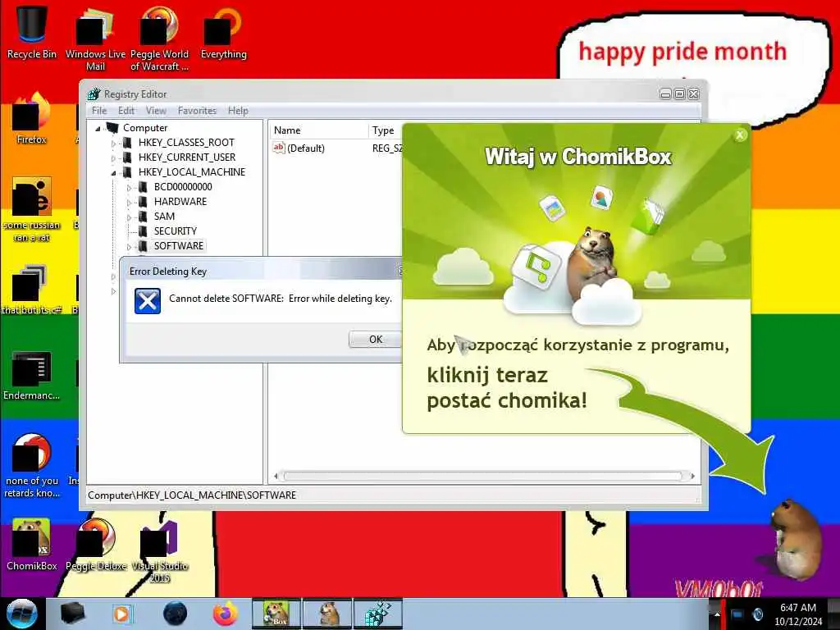The image size is (840, 630).
Task: Collapse HKEY_LOCAL_MACHINE node
Action: [x=113, y=173]
